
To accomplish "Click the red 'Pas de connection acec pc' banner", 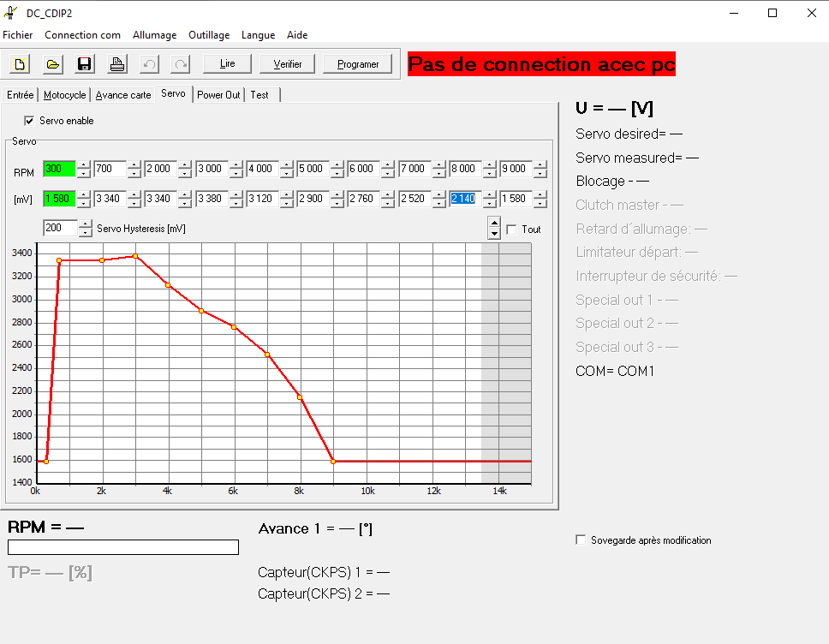I will point(541,64).
